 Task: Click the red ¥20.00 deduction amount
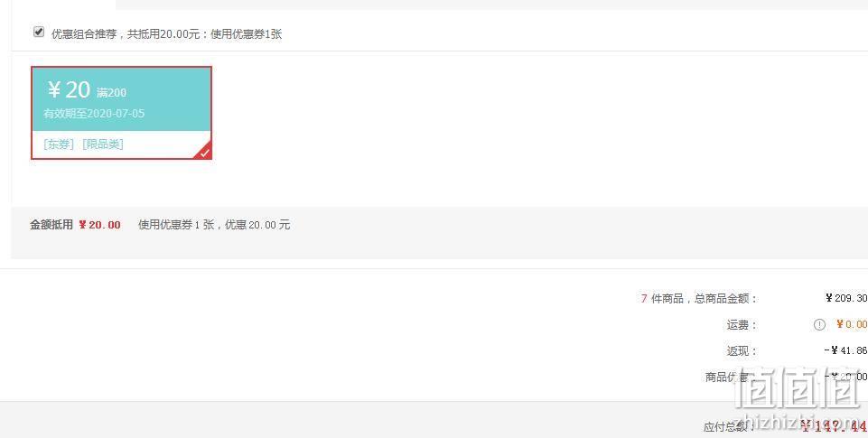point(99,225)
